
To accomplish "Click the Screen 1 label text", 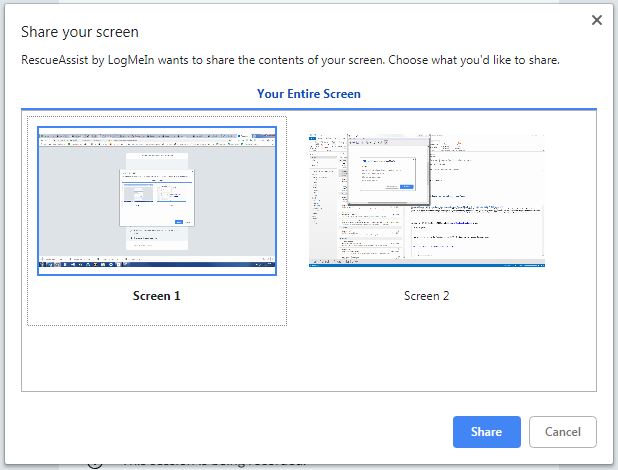I will click(x=157, y=296).
